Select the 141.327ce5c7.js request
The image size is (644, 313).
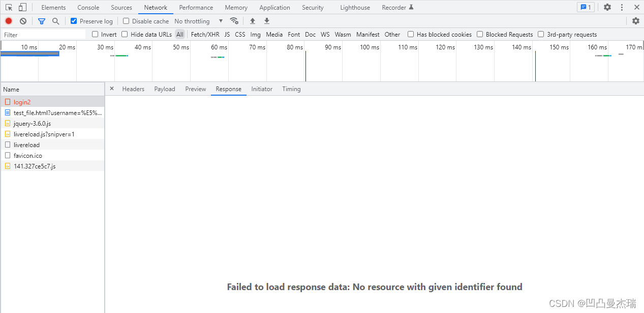(x=52, y=166)
